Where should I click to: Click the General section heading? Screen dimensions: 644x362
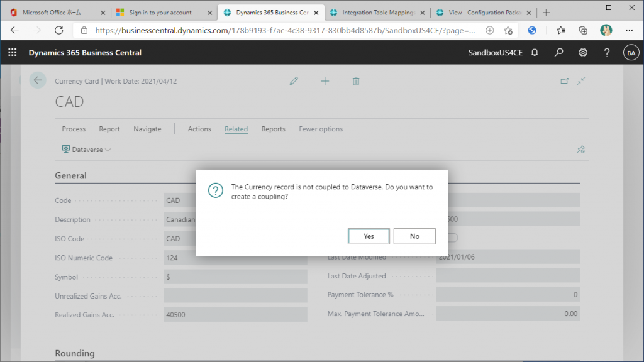point(70,176)
